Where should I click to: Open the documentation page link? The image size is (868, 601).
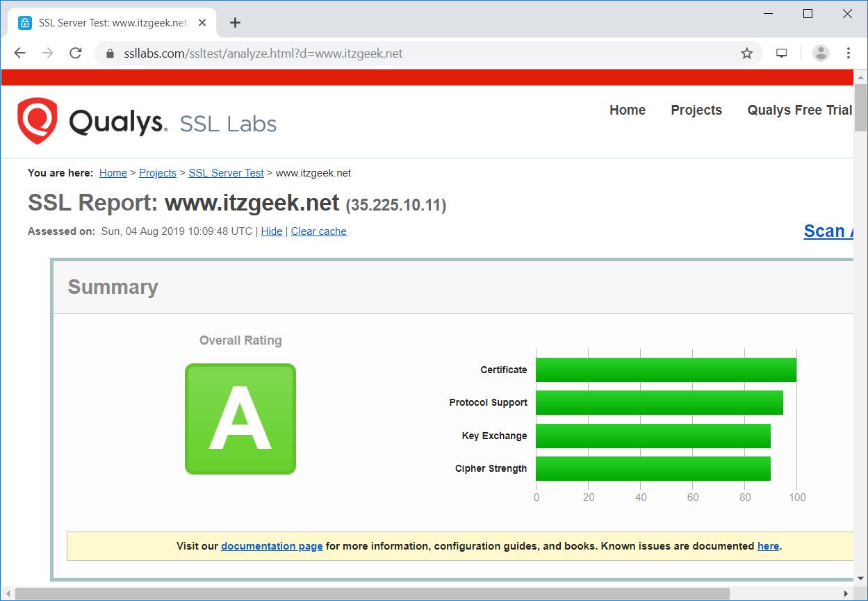pos(272,546)
